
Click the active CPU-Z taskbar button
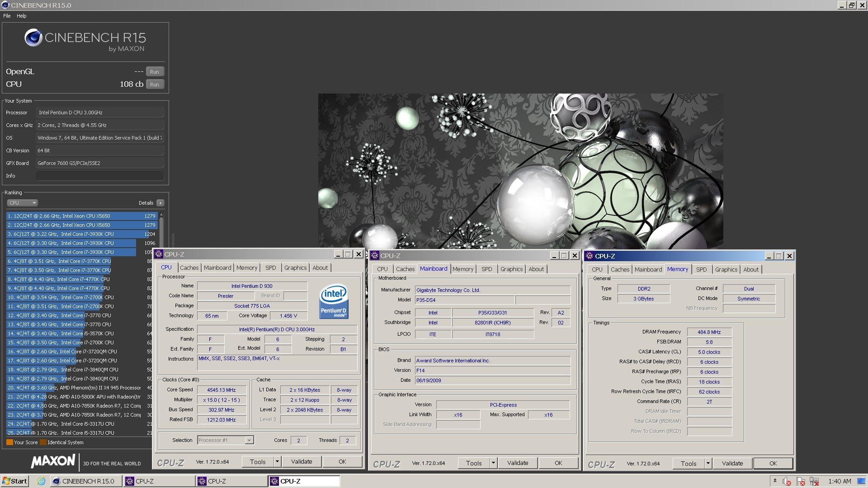pyautogui.click(x=304, y=481)
